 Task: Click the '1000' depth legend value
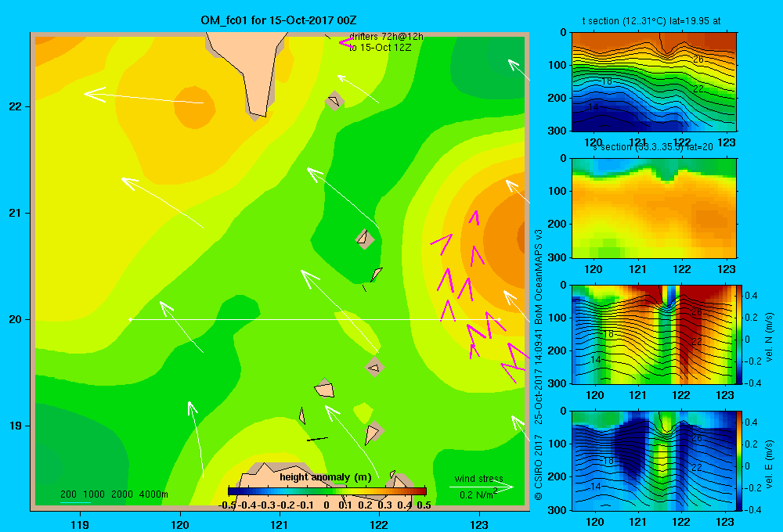pyautogui.click(x=94, y=494)
